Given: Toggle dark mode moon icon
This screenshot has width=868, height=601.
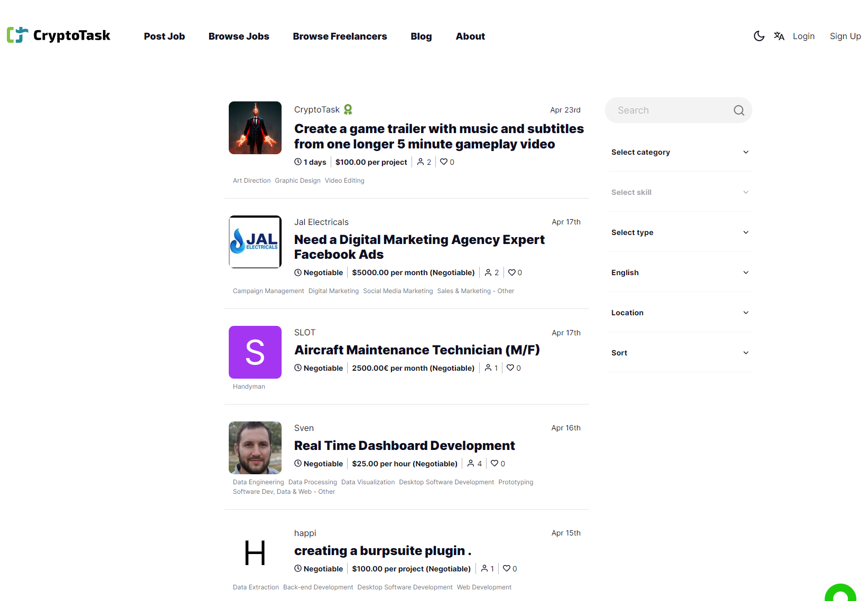Looking at the screenshot, I should [759, 36].
